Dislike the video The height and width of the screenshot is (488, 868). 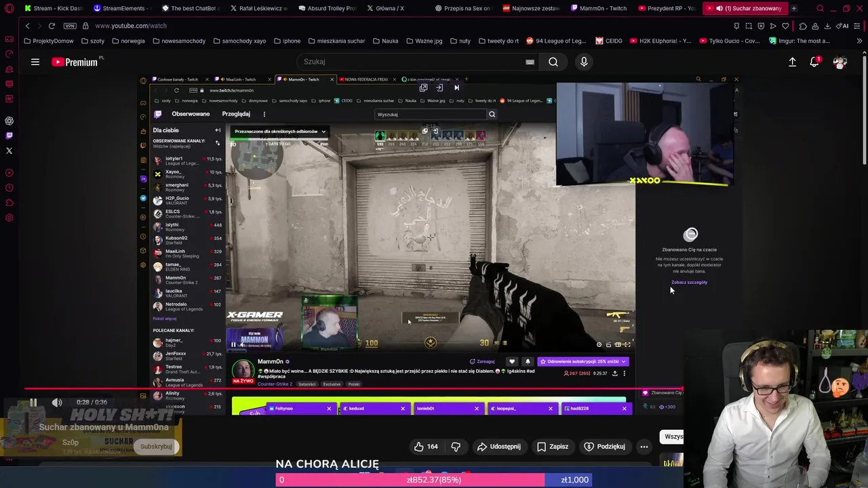pyautogui.click(x=456, y=447)
